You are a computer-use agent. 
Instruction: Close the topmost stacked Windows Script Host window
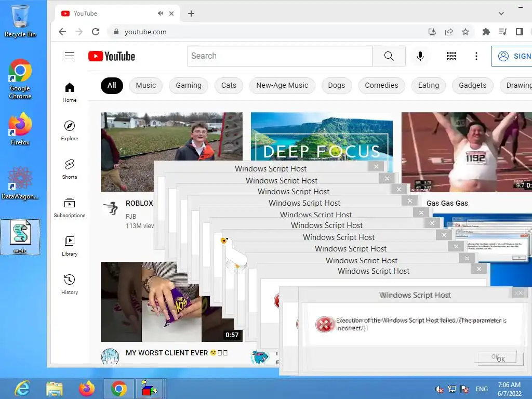pyautogui.click(x=376, y=166)
